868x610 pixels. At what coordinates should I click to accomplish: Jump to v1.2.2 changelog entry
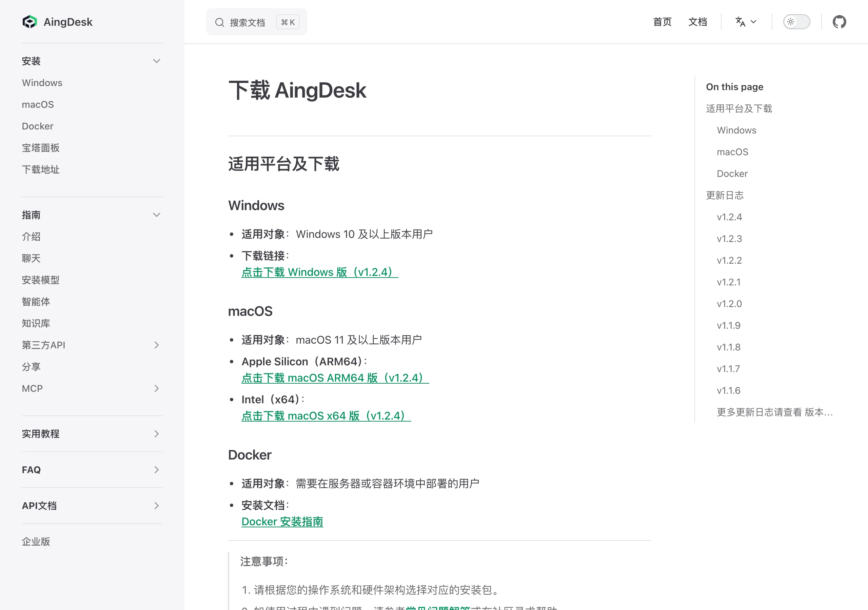click(729, 260)
